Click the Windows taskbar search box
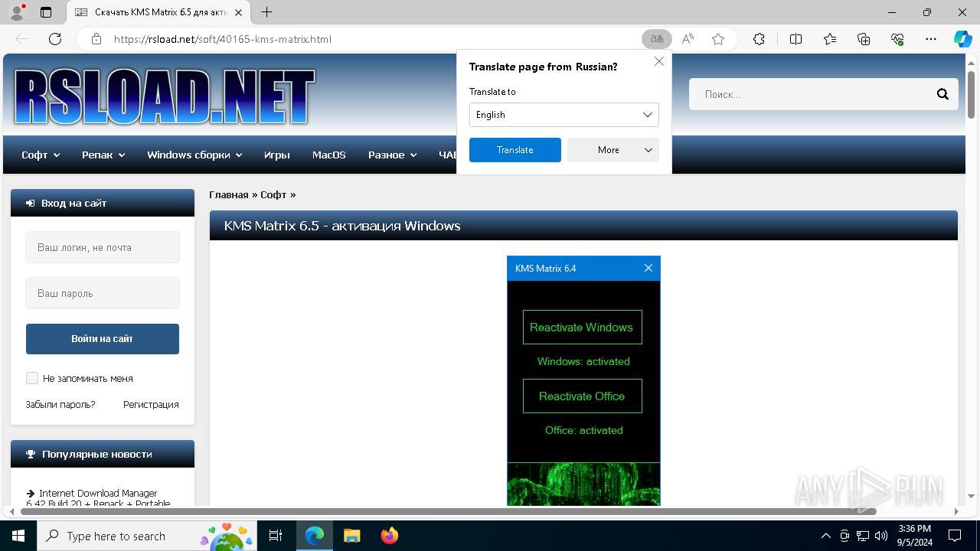 145,536
